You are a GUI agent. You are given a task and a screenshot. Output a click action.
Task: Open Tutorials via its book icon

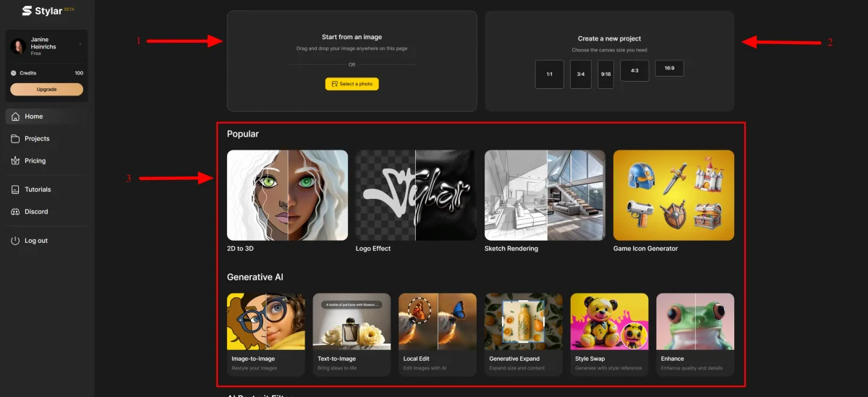pyautogui.click(x=16, y=189)
